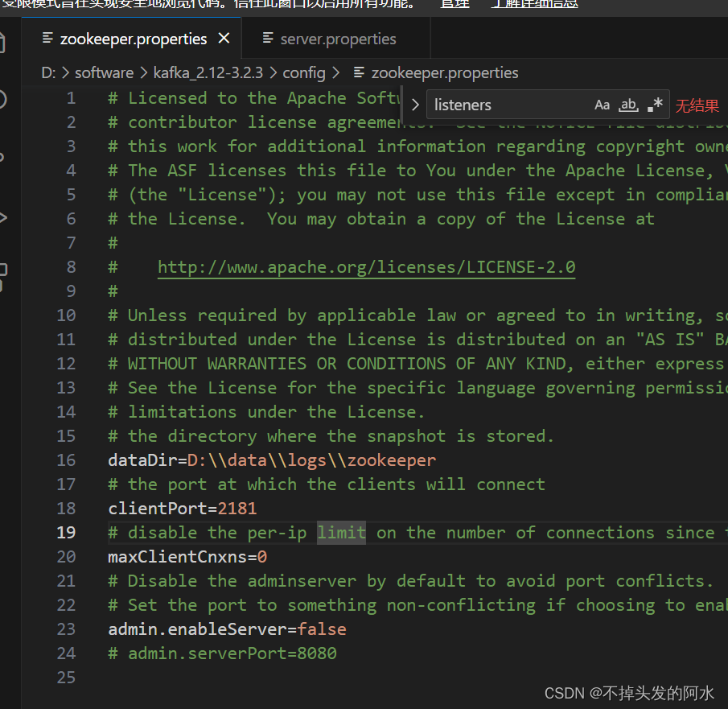This screenshot has width=728, height=709.
Task: Expand the replace toggle in find widget
Action: (415, 105)
